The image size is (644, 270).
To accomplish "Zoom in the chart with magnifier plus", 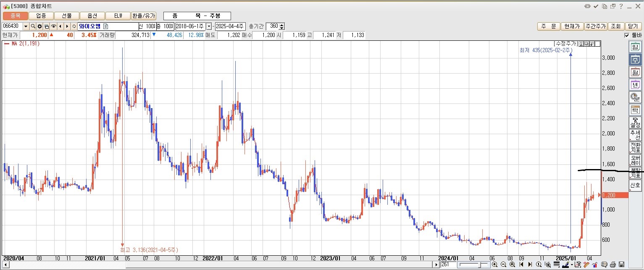I will pos(494,265).
